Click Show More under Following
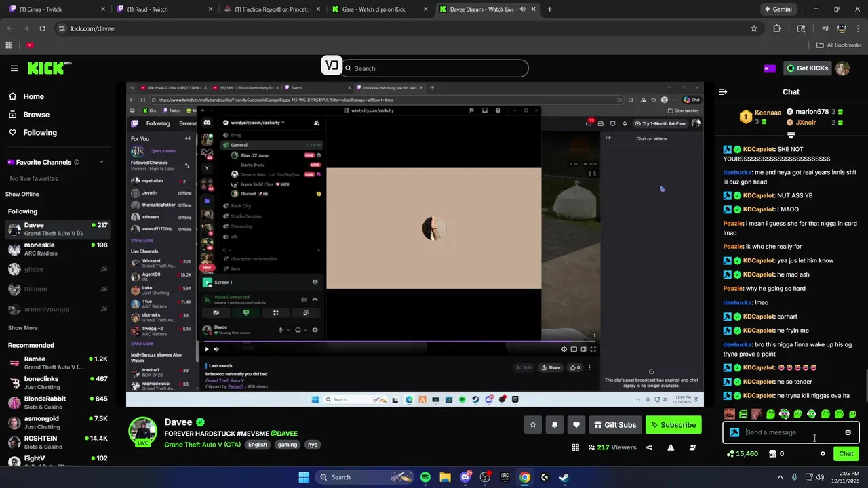 pos(22,328)
